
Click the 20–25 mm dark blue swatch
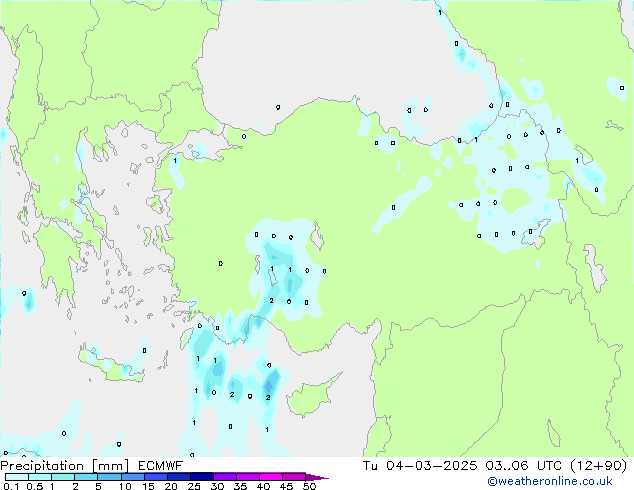tap(179, 477)
